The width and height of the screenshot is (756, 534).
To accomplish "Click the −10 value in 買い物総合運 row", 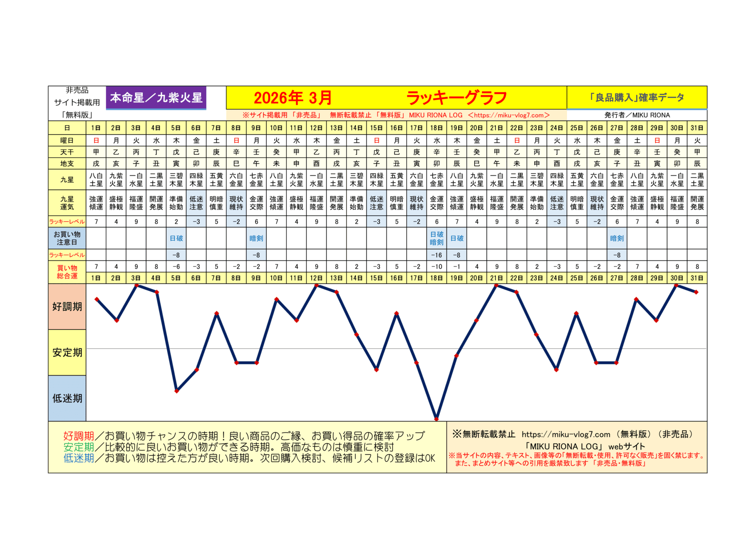I will pyautogui.click(x=436, y=267).
